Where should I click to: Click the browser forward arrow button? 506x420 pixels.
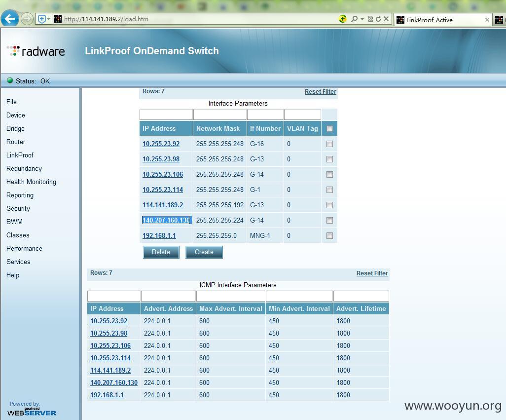point(27,19)
